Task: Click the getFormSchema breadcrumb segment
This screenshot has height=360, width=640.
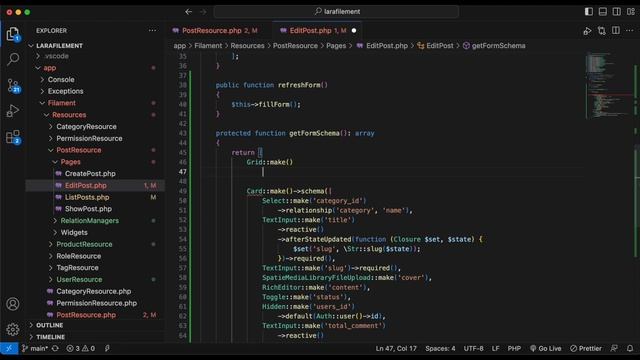Action: [x=498, y=46]
